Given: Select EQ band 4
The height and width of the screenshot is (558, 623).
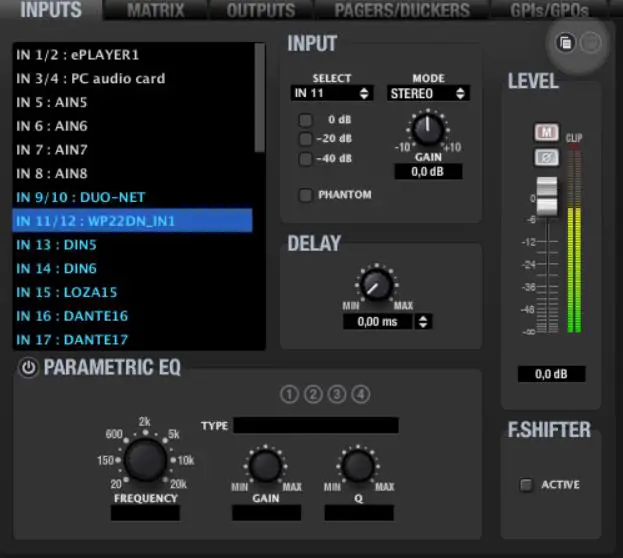Looking at the screenshot, I should point(361,395).
